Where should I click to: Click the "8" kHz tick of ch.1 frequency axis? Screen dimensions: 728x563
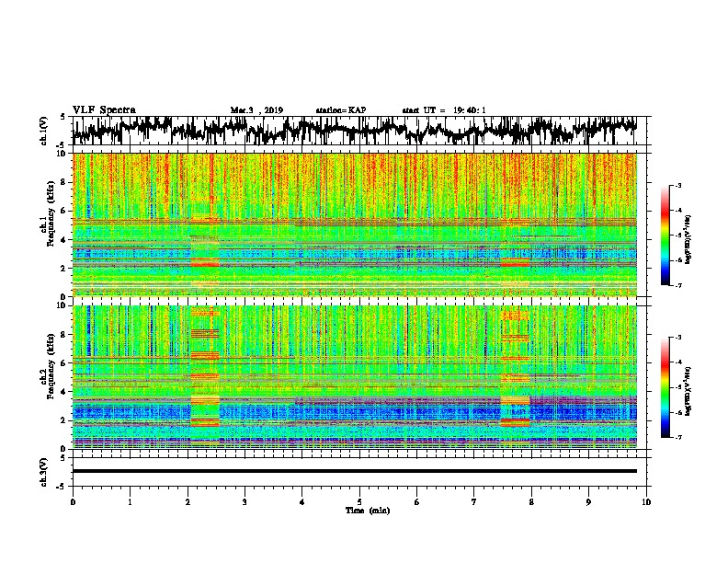pyautogui.click(x=64, y=182)
